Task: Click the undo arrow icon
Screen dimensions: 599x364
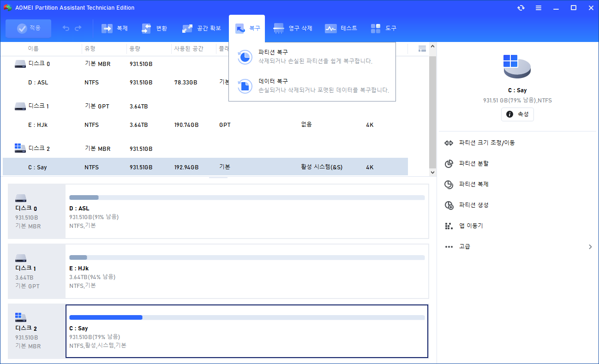Action: point(66,29)
